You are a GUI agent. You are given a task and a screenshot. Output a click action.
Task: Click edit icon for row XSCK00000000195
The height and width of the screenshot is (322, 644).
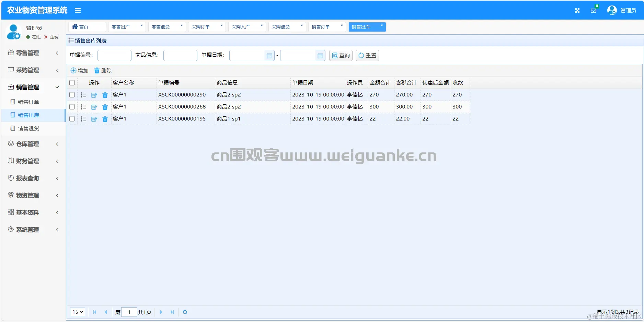tap(94, 119)
